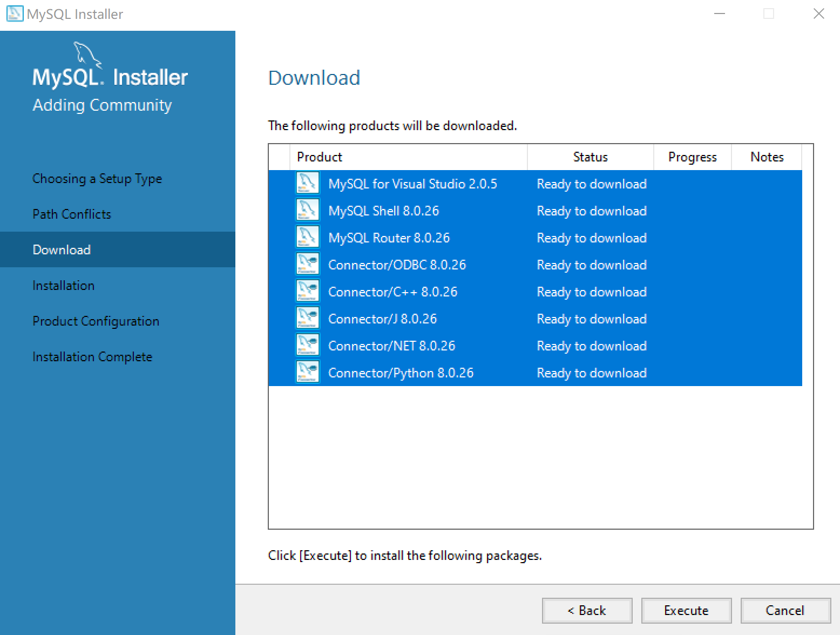Click Ready to download status for Connector/C++
The image size is (840, 635).
(592, 292)
